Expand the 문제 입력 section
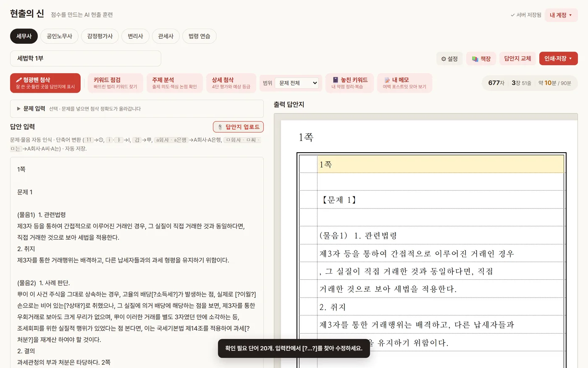The width and height of the screenshot is (588, 368). click(137, 109)
